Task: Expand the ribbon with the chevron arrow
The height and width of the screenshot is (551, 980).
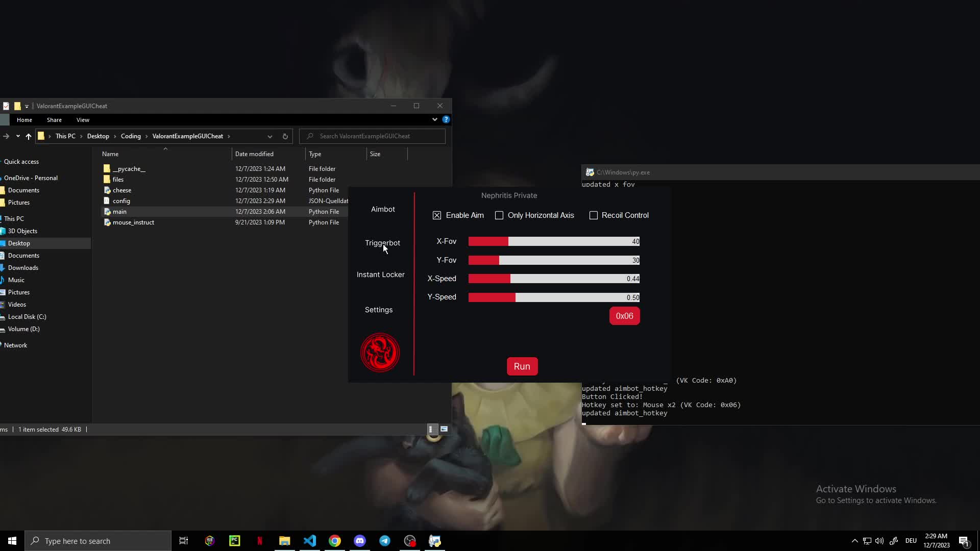Action: (x=434, y=119)
